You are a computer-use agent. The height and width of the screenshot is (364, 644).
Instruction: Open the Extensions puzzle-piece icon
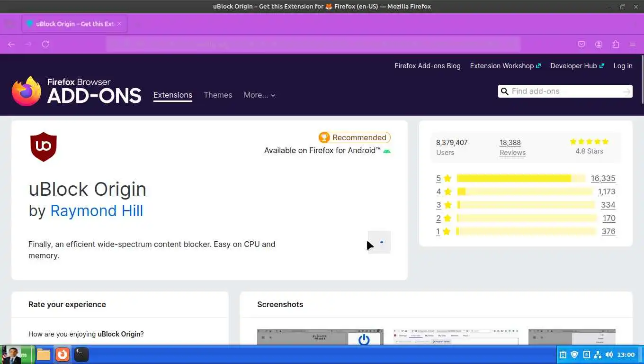tap(616, 44)
